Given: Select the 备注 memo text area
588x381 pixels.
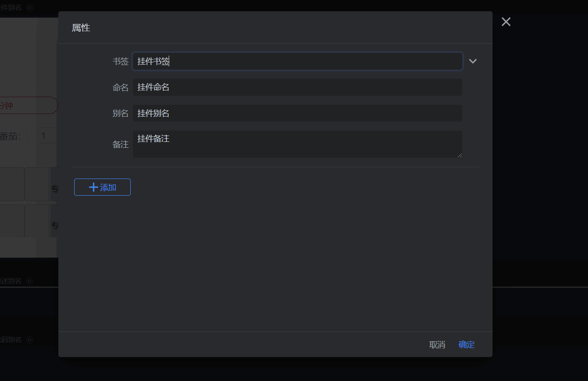Looking at the screenshot, I should 297,144.
